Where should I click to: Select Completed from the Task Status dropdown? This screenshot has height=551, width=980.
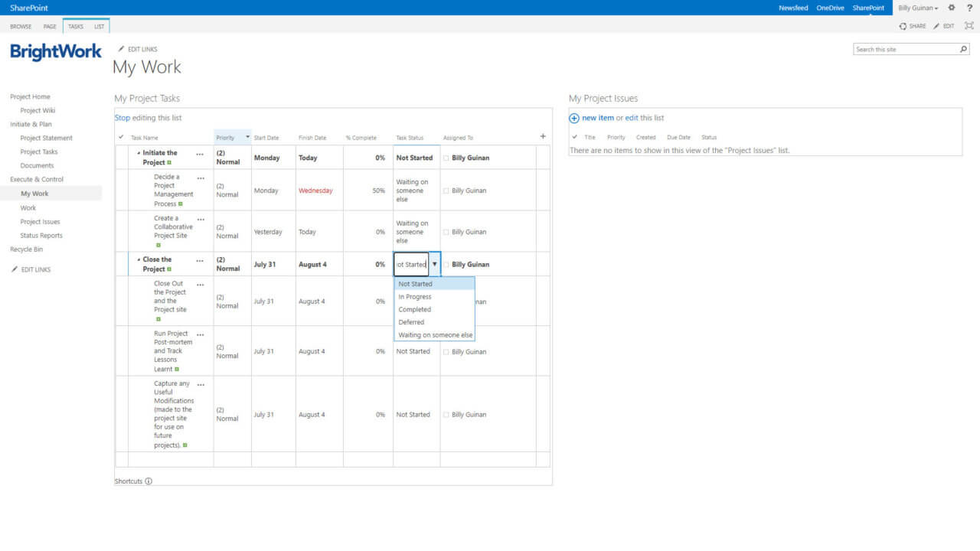pos(414,309)
